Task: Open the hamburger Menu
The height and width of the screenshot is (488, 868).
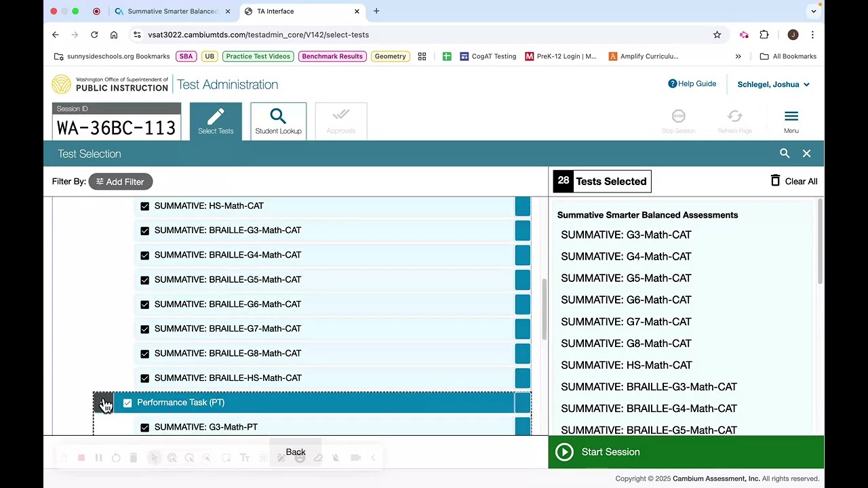Action: [791, 121]
